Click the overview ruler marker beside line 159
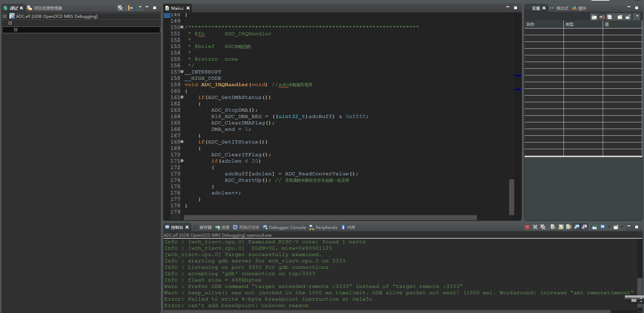644x313 pixels. click(x=518, y=89)
